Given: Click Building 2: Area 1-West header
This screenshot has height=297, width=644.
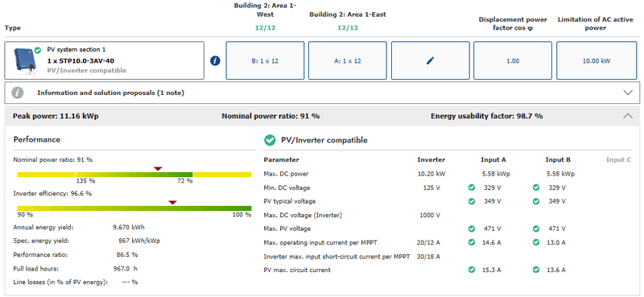Looking at the screenshot, I should coord(265,10).
